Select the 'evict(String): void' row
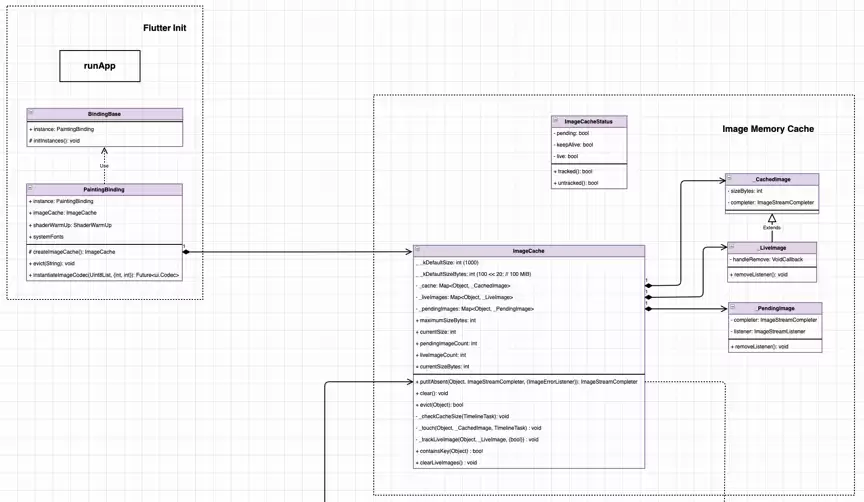Viewport: 864px width, 502px height. 104,263
